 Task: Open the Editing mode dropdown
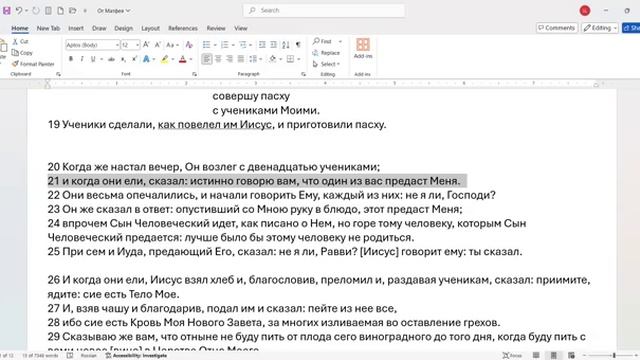pos(600,28)
